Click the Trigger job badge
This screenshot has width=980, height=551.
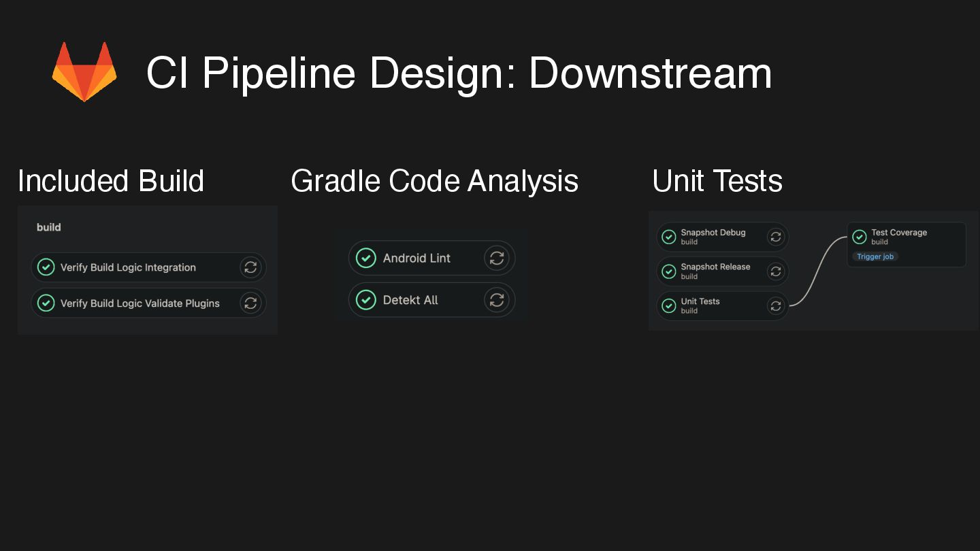875,256
